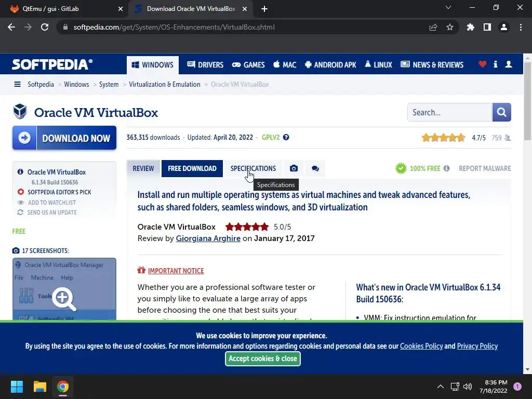Show hidden system tray icons
532x399 pixels.
pos(441,387)
